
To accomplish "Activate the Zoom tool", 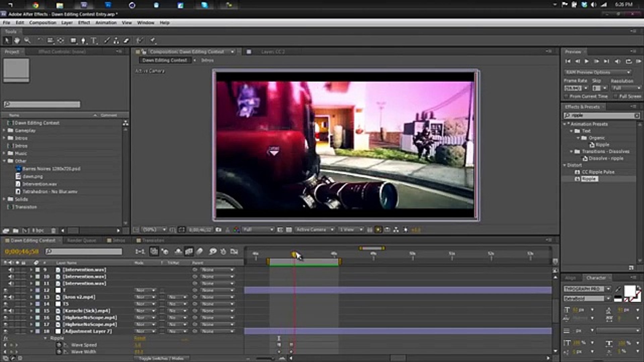I will pos(28,40).
